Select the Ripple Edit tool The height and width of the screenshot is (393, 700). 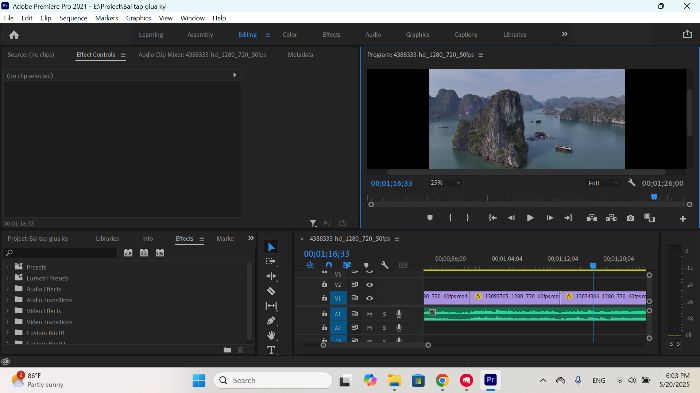(271, 276)
